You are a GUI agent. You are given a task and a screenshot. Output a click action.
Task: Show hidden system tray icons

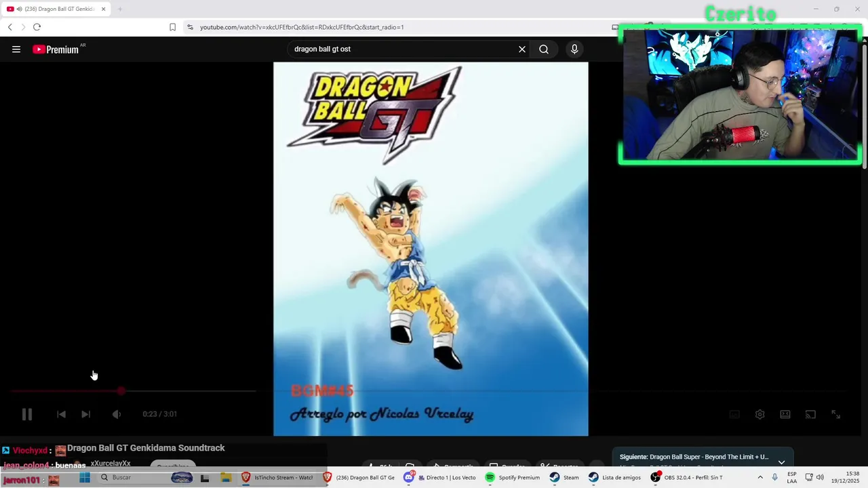pos(759,477)
